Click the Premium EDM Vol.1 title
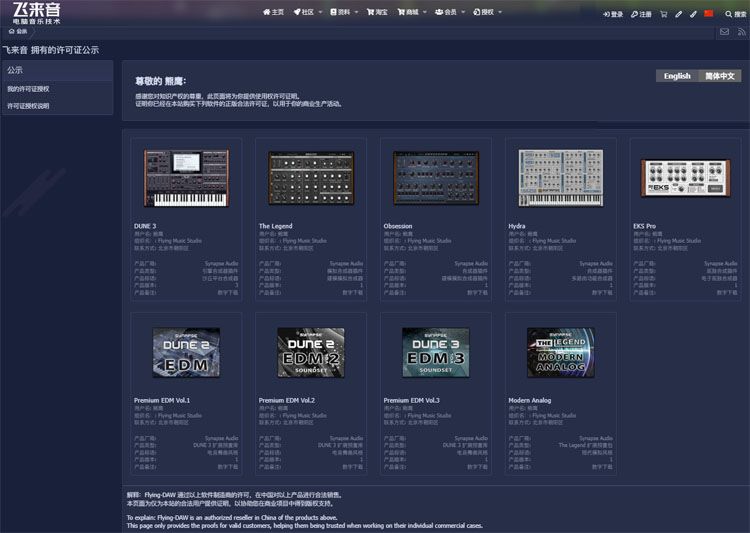 click(x=162, y=400)
